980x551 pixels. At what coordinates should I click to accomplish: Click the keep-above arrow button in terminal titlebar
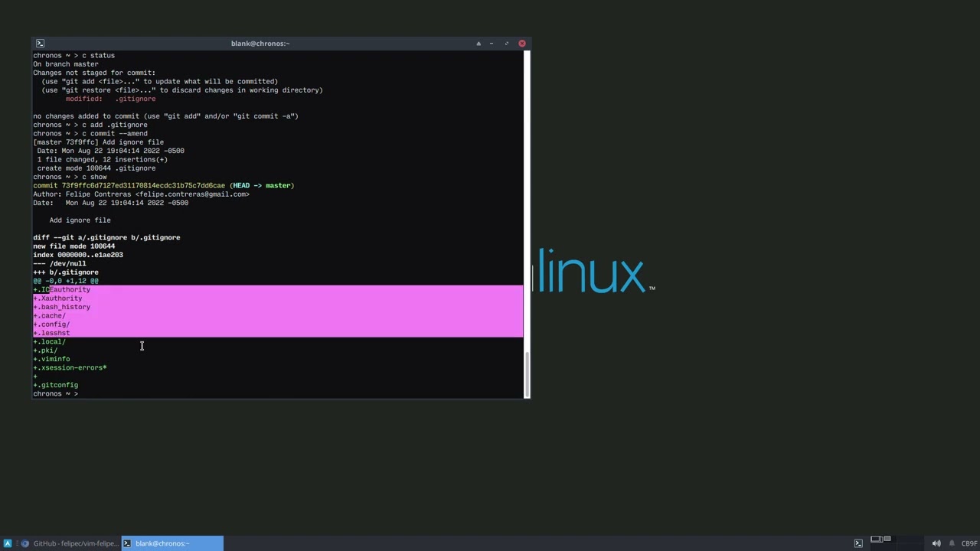coord(479,44)
